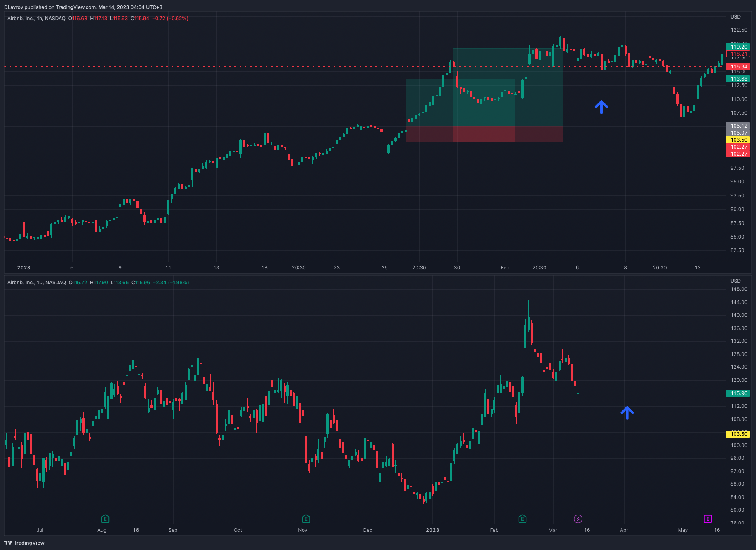Screen dimensions: 756x550
Task: Click the 1h change value −0.72 (−0.62%)
Action: [170, 19]
